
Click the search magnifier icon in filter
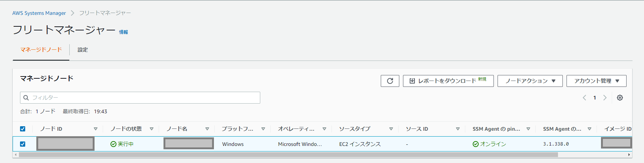click(26, 98)
